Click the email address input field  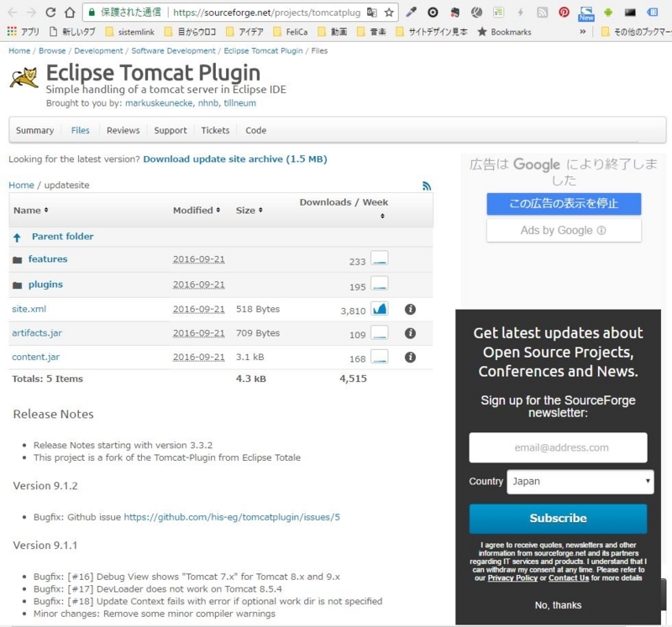[x=558, y=447]
